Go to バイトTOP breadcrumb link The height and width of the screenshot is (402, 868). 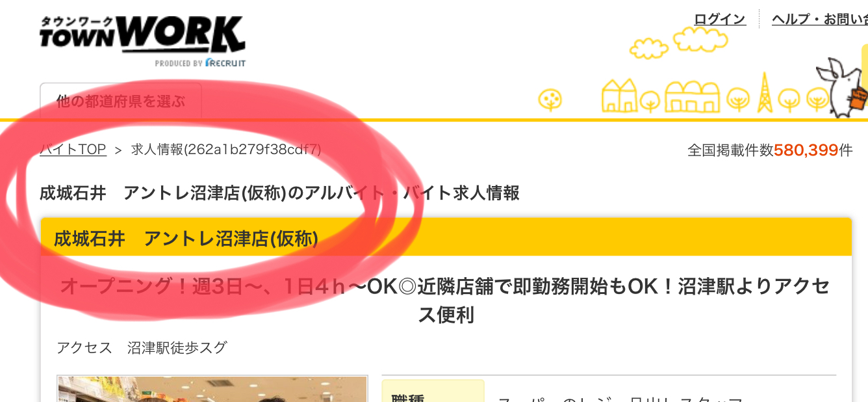click(x=73, y=150)
